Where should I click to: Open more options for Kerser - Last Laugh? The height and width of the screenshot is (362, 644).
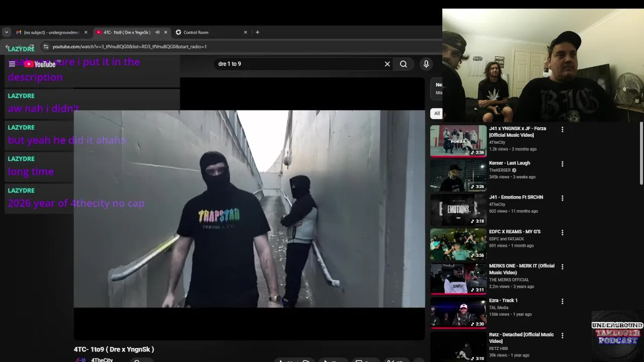tap(562, 164)
